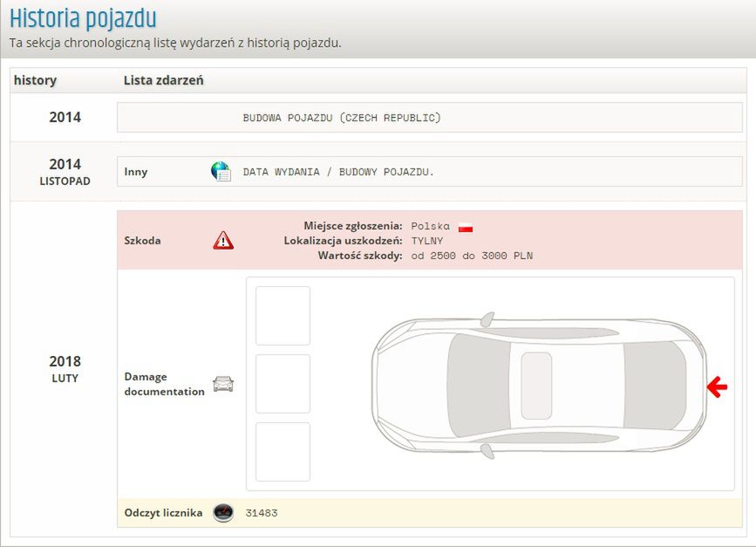Click the Polish flag icon
756x547 pixels.
coord(466,227)
